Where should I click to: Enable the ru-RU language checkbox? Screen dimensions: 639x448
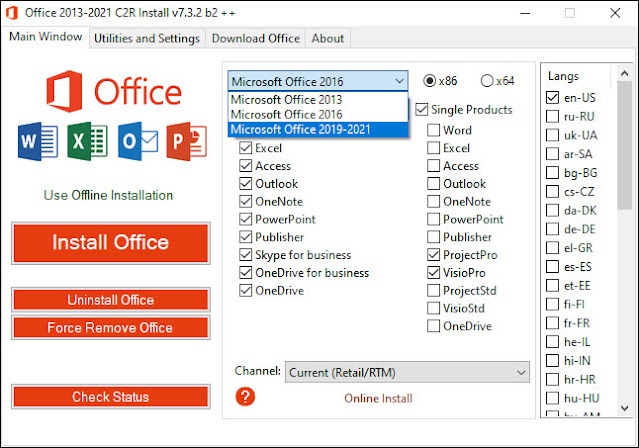[552, 116]
